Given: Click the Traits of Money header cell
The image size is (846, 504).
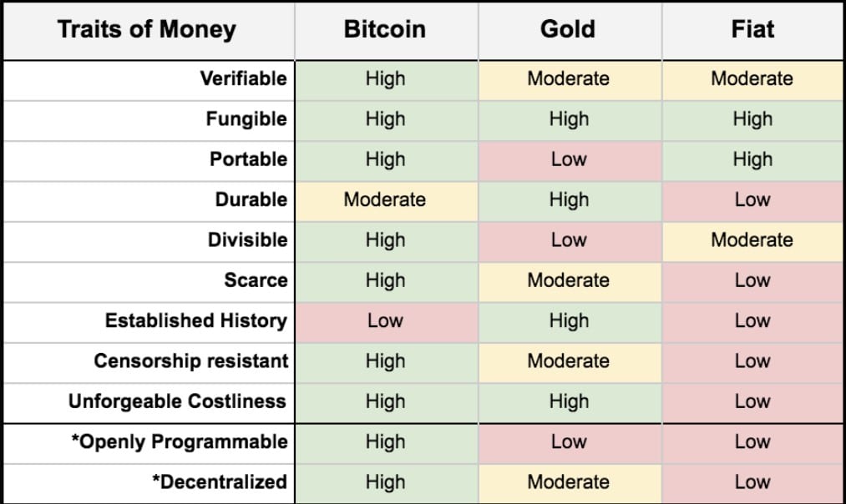Looking at the screenshot, I should pyautogui.click(x=147, y=30).
